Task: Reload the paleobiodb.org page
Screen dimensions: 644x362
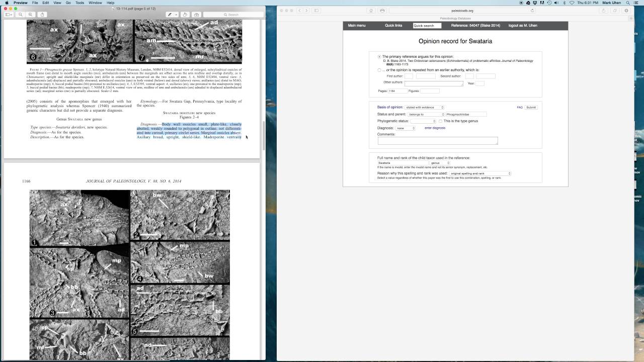Action: 532,11
